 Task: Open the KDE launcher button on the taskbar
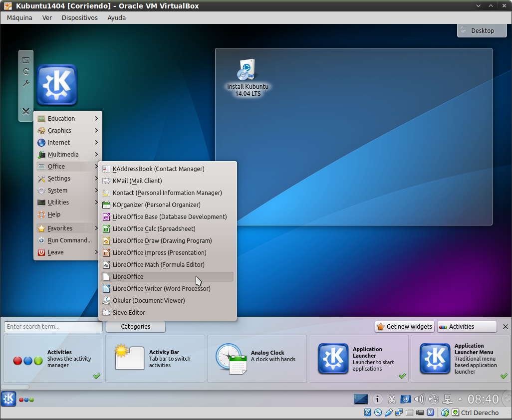point(8,399)
